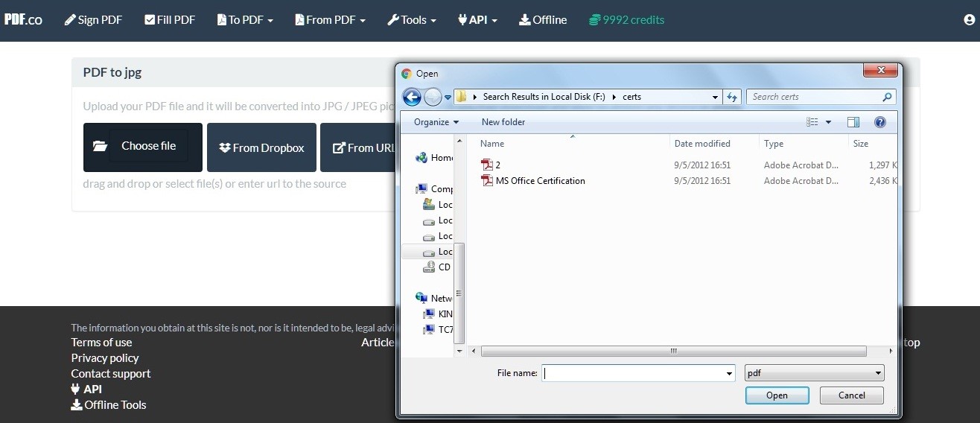980x423 pixels.
Task: Cancel the Open dialog
Action: (852, 395)
